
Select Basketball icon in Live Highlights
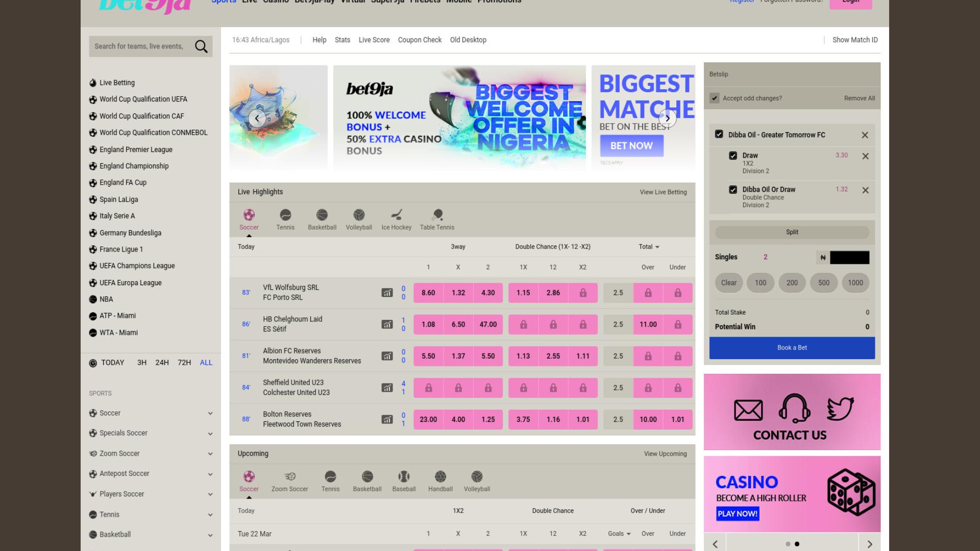[322, 215]
